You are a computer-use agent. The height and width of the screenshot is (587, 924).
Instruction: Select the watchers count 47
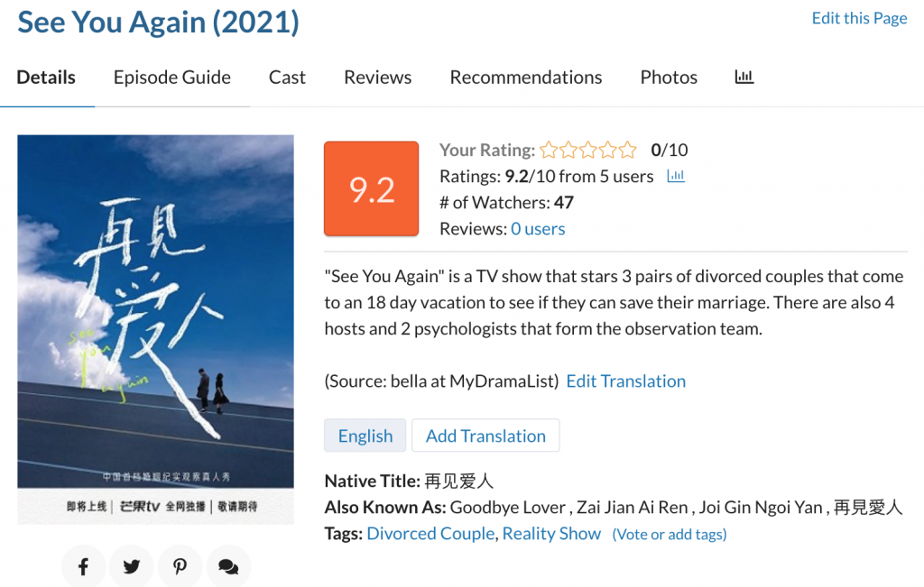pyautogui.click(x=564, y=203)
